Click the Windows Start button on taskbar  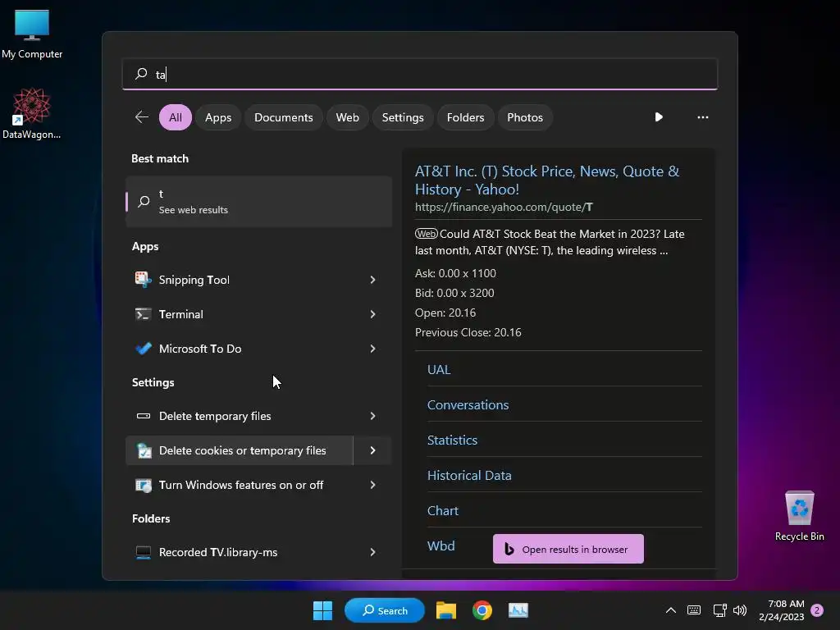point(322,610)
